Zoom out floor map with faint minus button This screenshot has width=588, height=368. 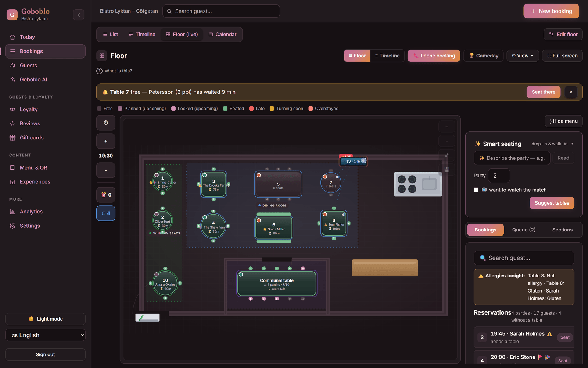tap(447, 141)
